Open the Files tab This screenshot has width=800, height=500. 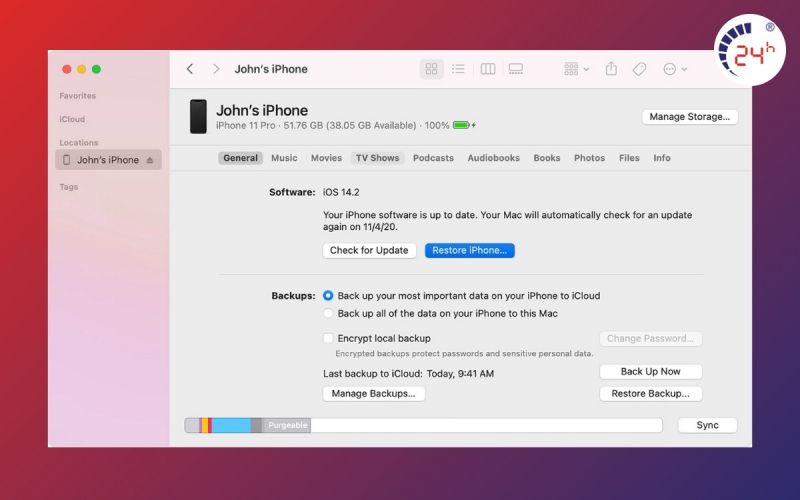tap(629, 158)
